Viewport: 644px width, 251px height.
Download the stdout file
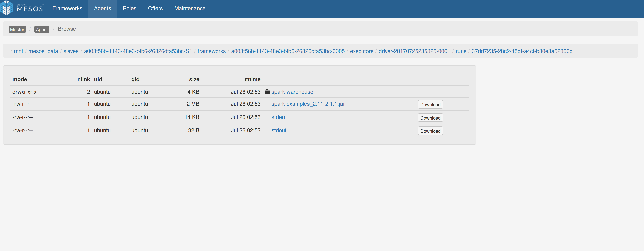click(x=430, y=131)
